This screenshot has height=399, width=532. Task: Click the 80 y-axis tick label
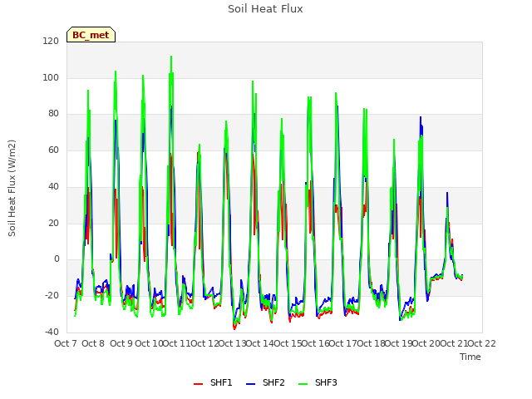pyautogui.click(x=53, y=114)
